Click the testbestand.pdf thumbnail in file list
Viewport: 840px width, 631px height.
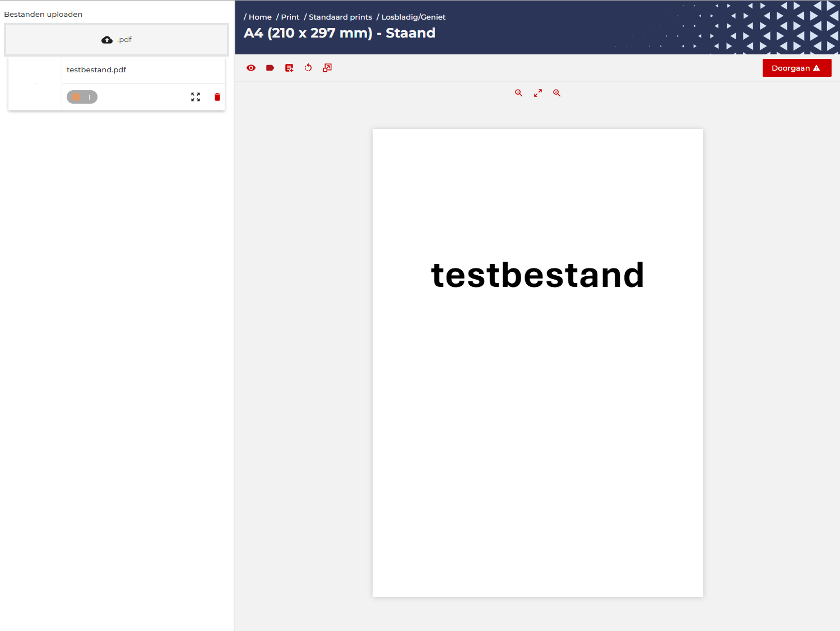(x=35, y=83)
